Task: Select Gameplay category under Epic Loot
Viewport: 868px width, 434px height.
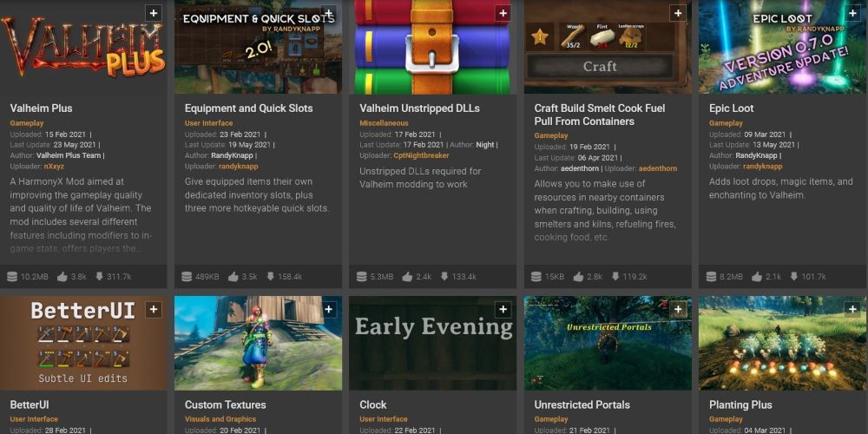Action: pos(726,123)
